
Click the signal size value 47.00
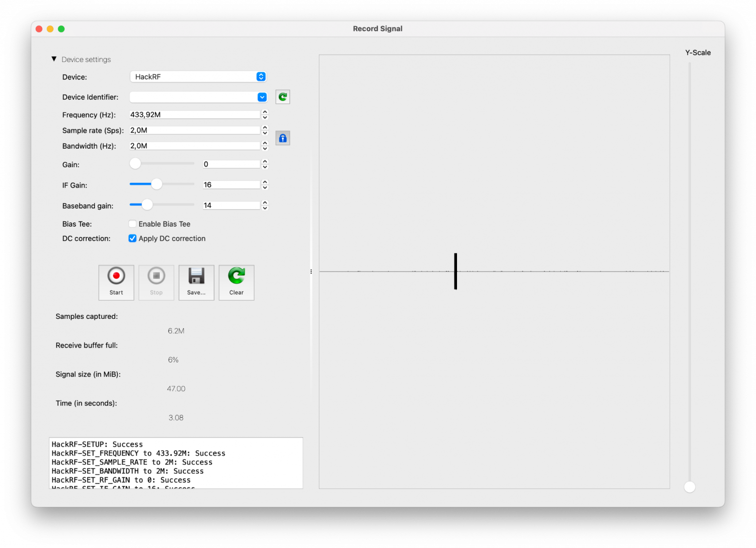[176, 389]
